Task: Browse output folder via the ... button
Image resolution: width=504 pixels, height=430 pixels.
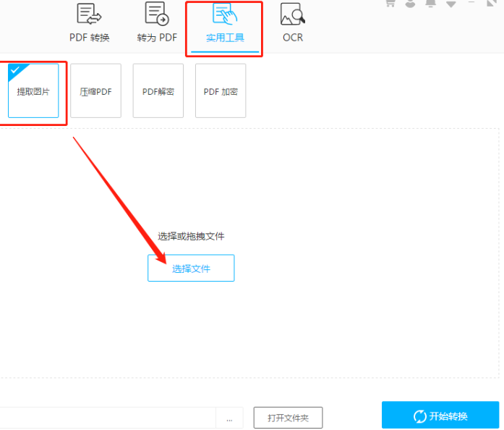Action: (x=229, y=418)
